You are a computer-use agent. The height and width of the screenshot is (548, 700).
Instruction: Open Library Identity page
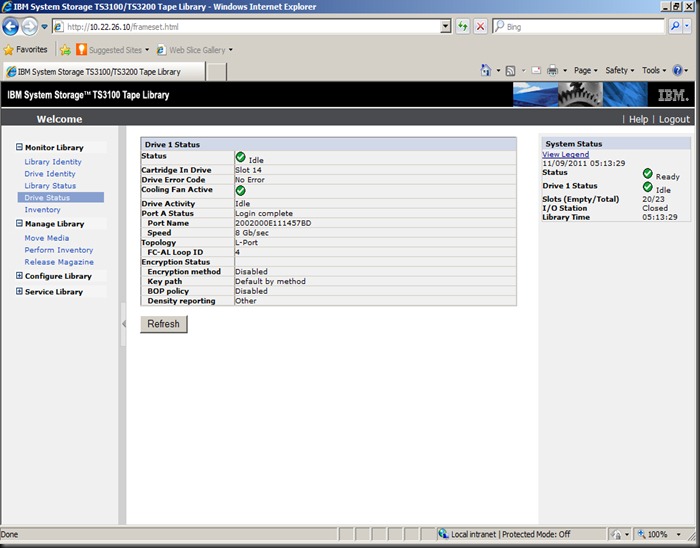coord(53,162)
